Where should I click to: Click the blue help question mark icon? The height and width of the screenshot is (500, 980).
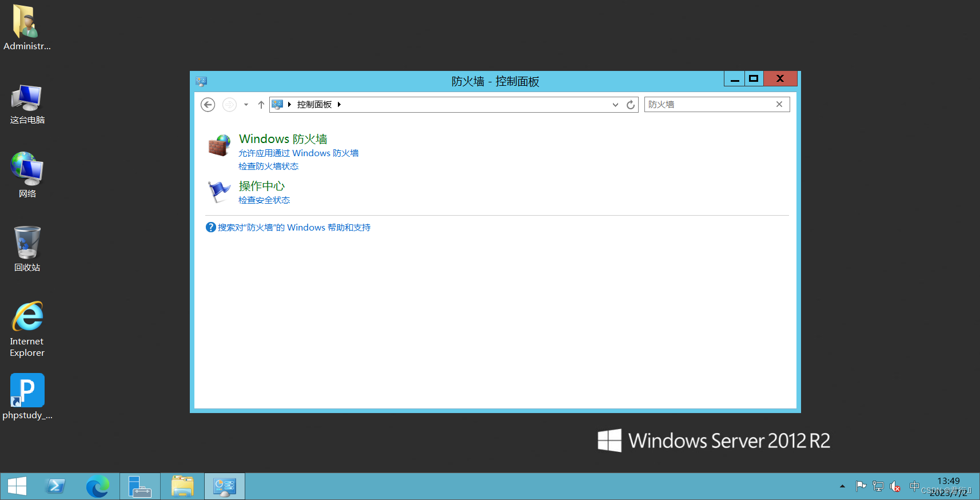(x=210, y=227)
